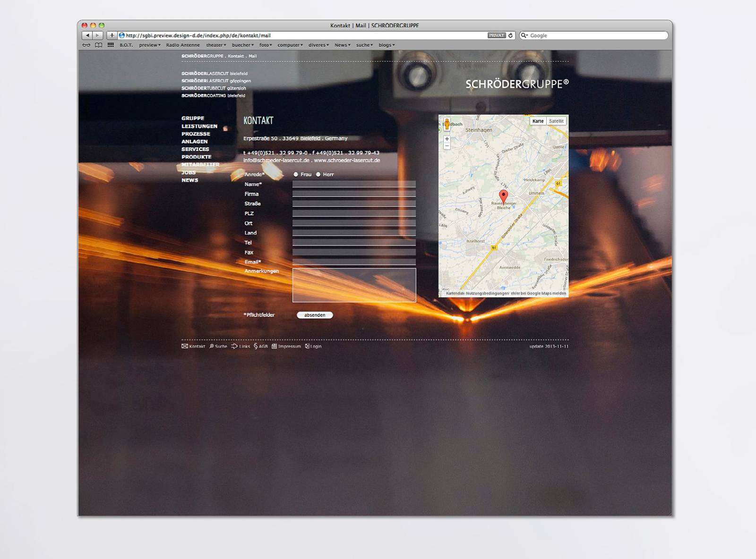756x559 pixels.
Task: Click the Name input field
Action: (x=354, y=184)
